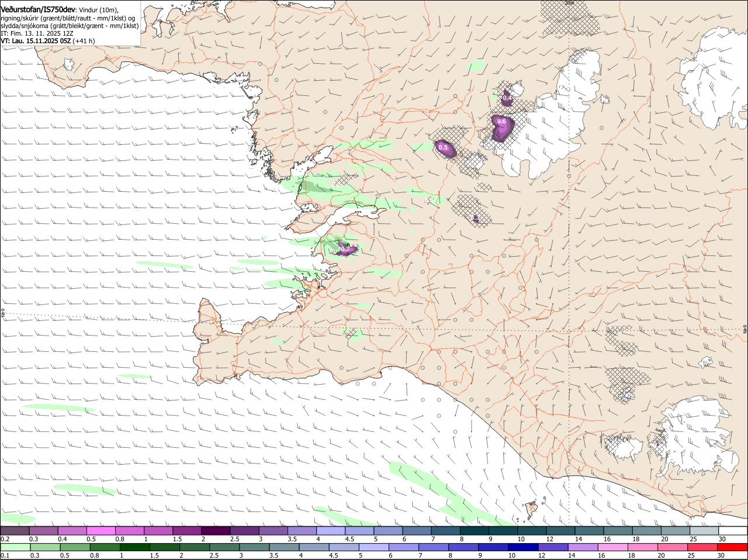
Task: Click the 64N latitude label on the right edge
Action: (x=745, y=329)
